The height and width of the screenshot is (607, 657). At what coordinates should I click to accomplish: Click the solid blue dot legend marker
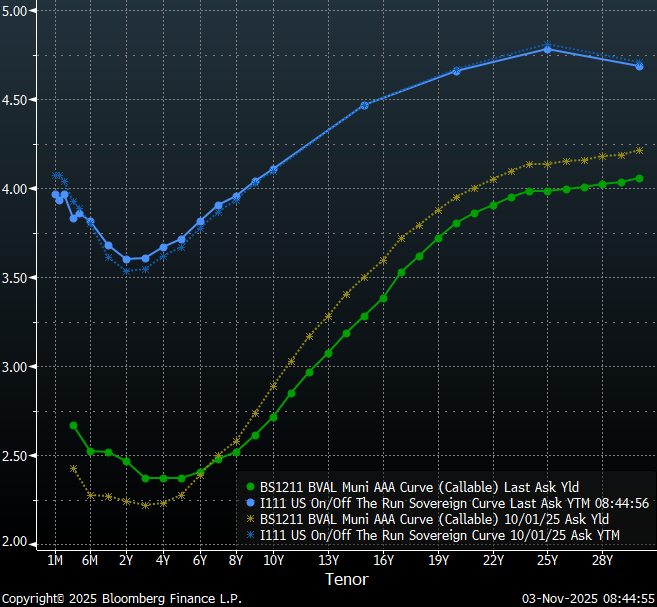coord(251,501)
